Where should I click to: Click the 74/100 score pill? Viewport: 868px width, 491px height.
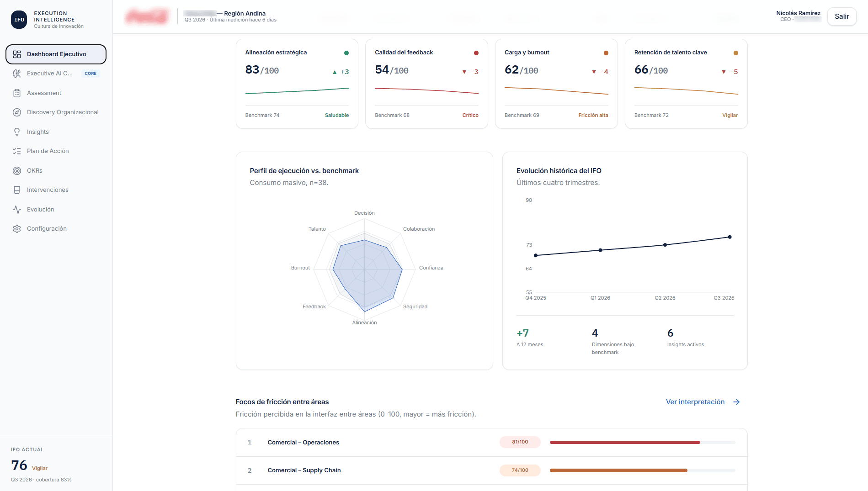tap(520, 470)
